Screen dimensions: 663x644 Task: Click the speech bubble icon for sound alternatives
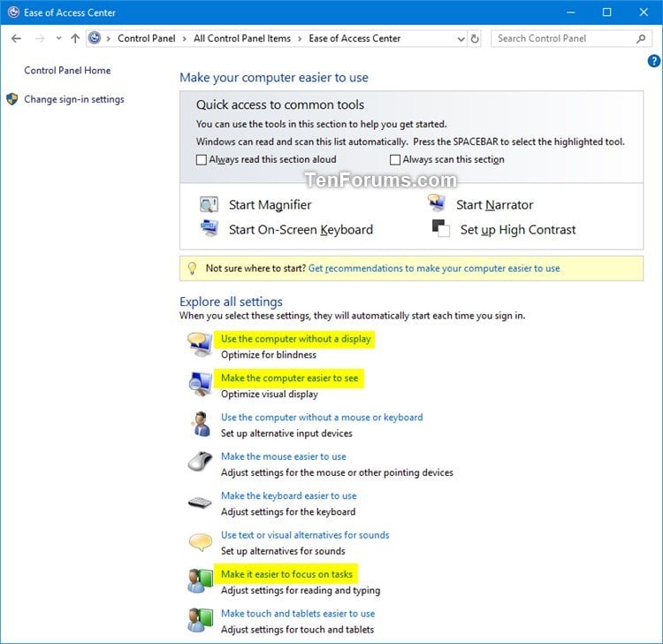200,542
